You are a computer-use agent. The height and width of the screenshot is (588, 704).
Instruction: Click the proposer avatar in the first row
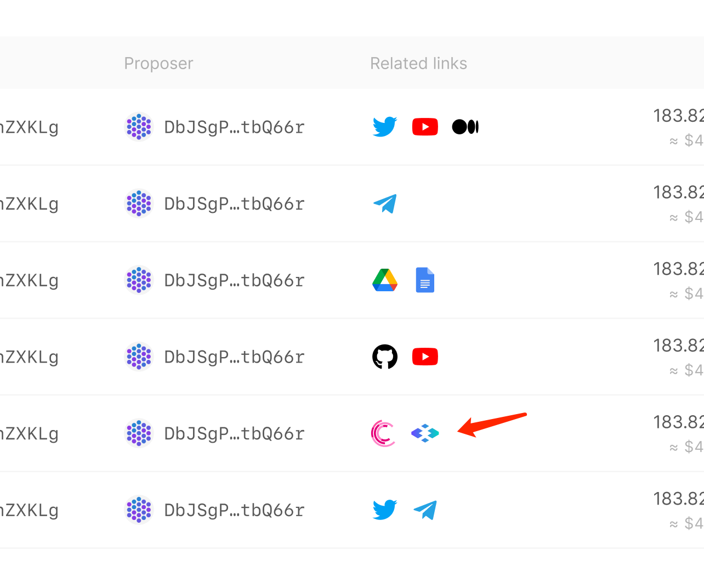click(139, 126)
